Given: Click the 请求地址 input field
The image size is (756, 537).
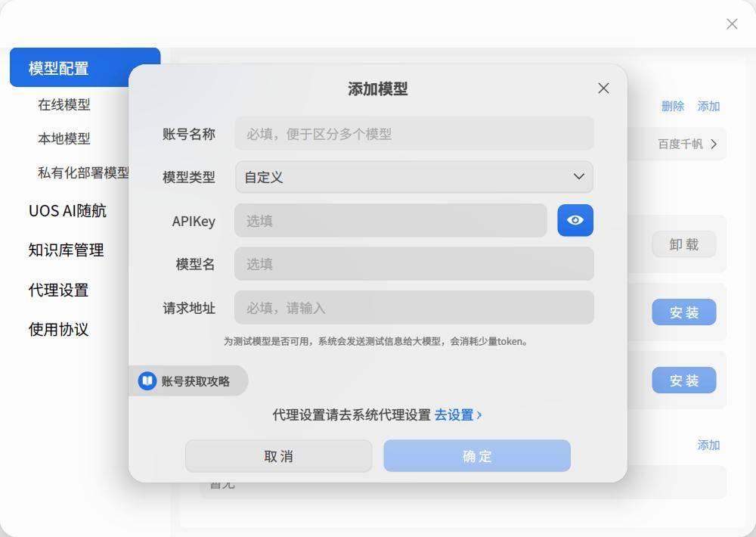Looking at the screenshot, I should 414,307.
